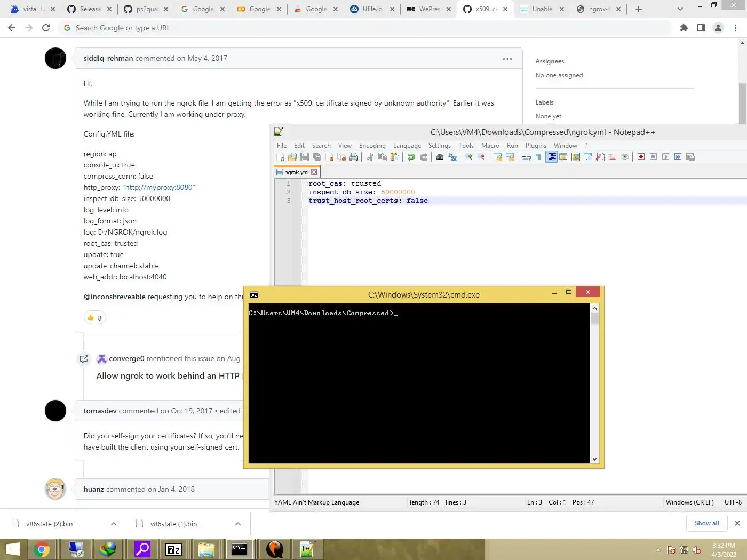Screen dimensions: 747x560
Task: Open the Chrome extensions puzzle icon
Action: pos(684,28)
